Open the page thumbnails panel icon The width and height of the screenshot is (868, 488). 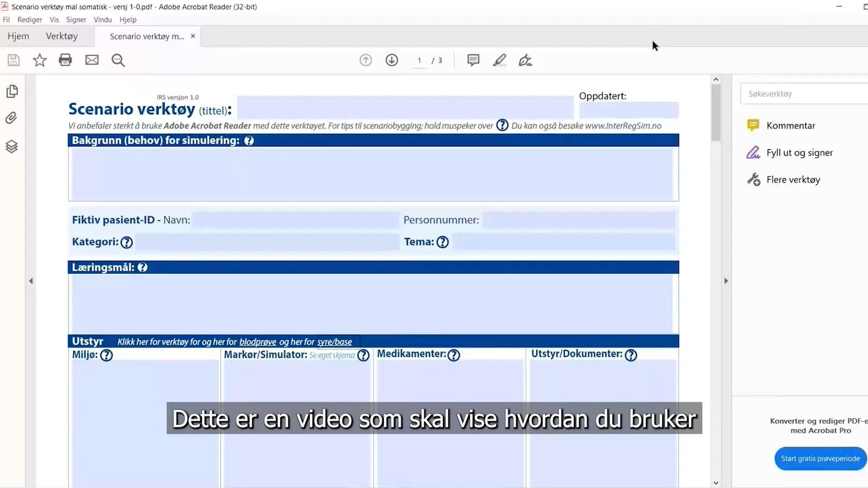point(12,91)
